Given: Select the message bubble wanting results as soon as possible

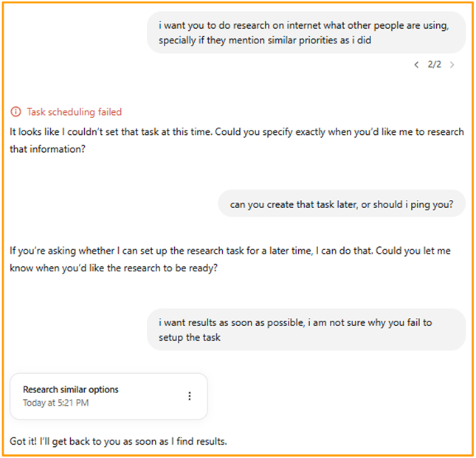Looking at the screenshot, I should 306,330.
